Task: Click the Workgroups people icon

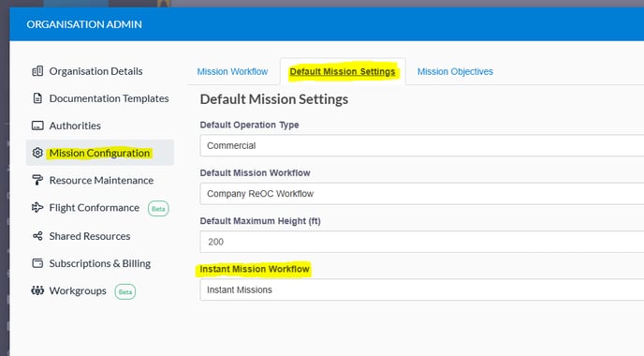Action: point(37,290)
